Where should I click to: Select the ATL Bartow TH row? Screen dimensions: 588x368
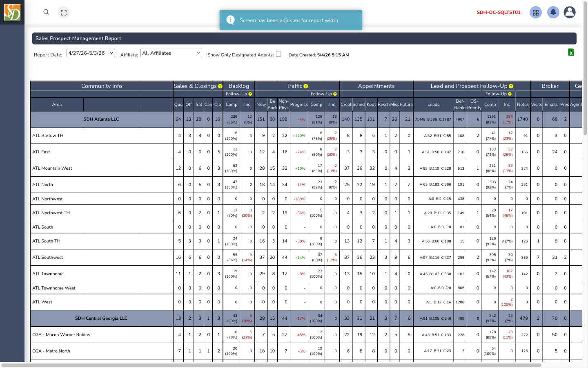pyautogui.click(x=306, y=136)
